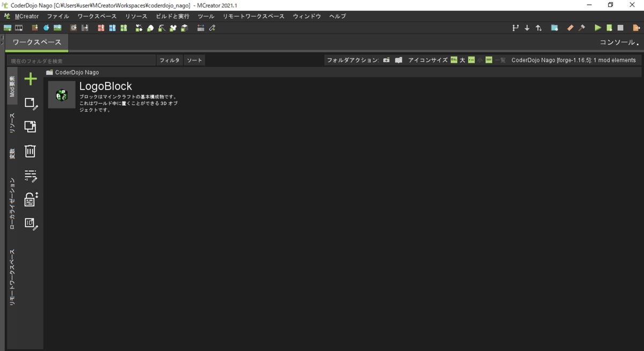Create a new folder via the folder actions icon

[386, 60]
